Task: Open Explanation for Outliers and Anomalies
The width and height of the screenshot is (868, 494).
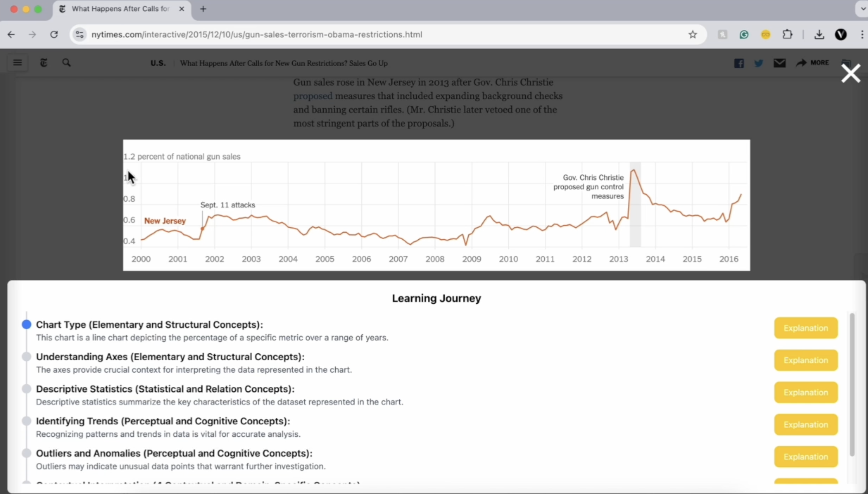Action: [x=805, y=457]
